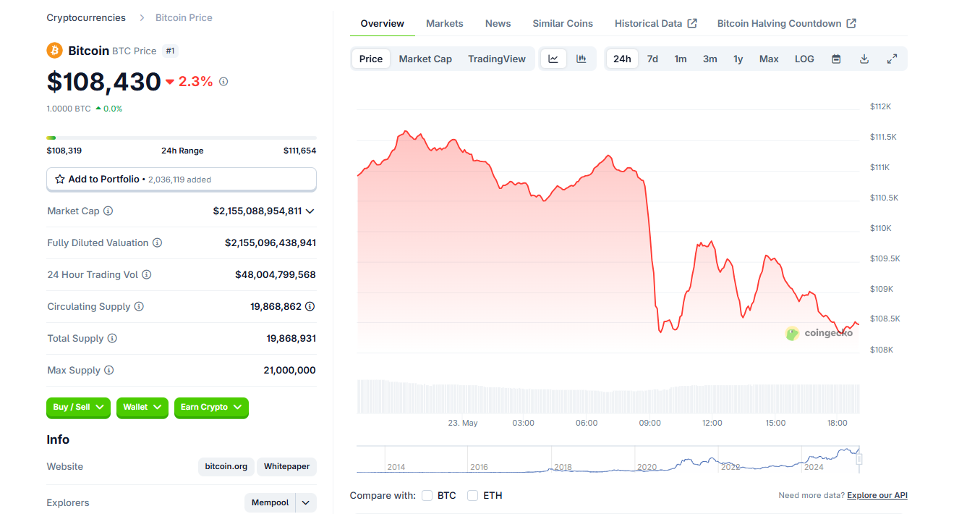Screen dimensions: 980x514
Task: Tick the BTC compare checkbox
Action: 427,496
